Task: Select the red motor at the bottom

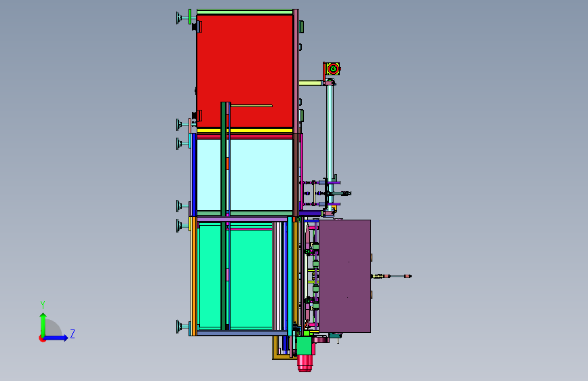Action: pos(305,363)
